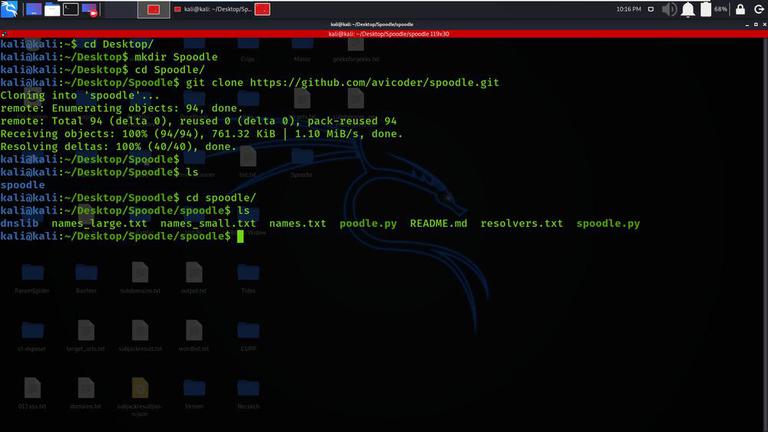Select the highlighted red window button in taskbar
Viewport: 768px width, 432px height.
click(154, 9)
